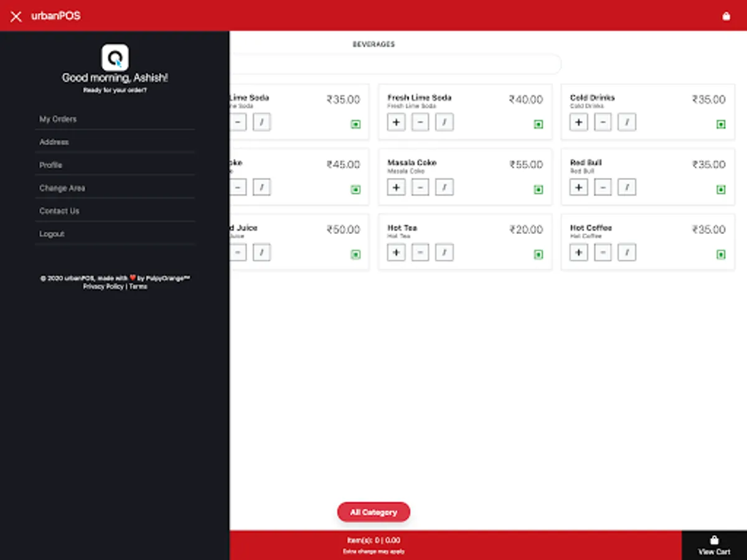Close the side menu with the X icon

point(16,16)
